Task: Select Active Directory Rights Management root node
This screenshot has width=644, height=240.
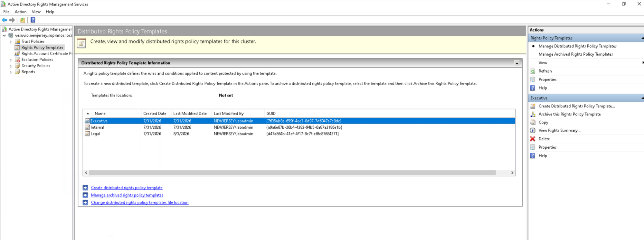Action: tap(40, 29)
